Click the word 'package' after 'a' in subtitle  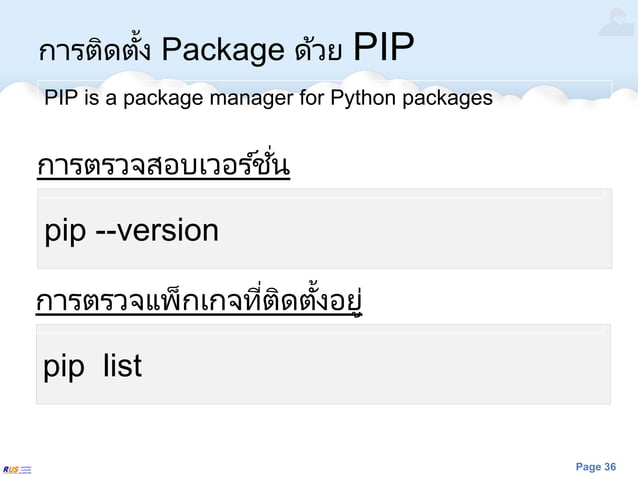pos(163,99)
